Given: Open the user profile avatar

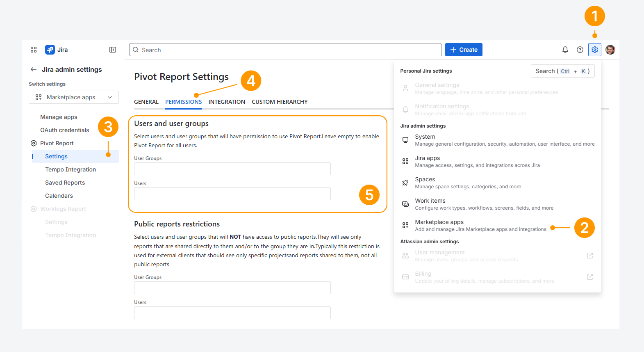Looking at the screenshot, I should pyautogui.click(x=610, y=50).
